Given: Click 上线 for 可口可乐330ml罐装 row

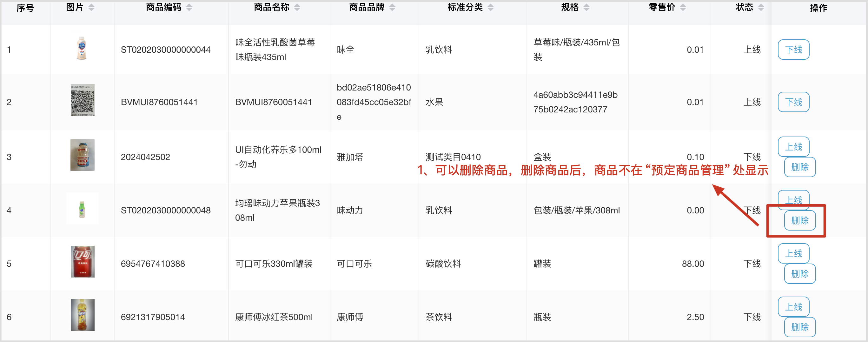Looking at the screenshot, I should [793, 253].
